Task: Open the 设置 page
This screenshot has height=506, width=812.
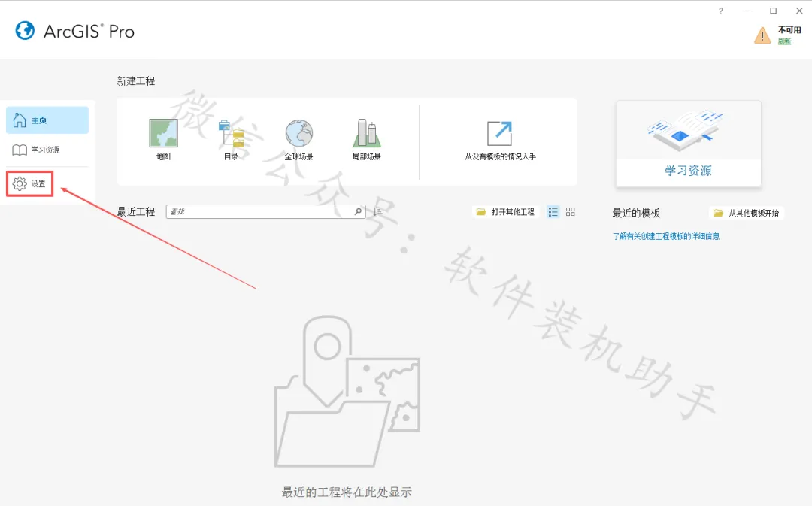Action: pos(29,184)
